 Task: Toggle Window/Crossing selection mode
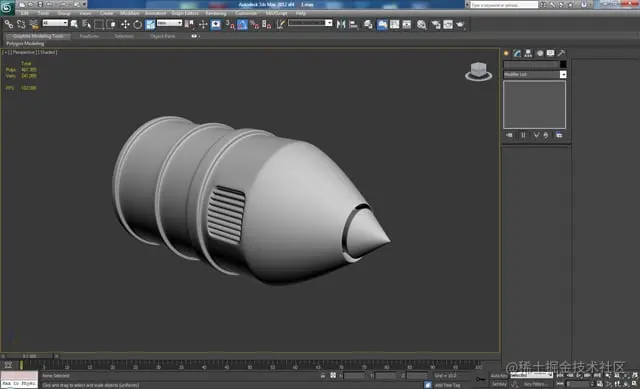pyautogui.click(x=111, y=24)
